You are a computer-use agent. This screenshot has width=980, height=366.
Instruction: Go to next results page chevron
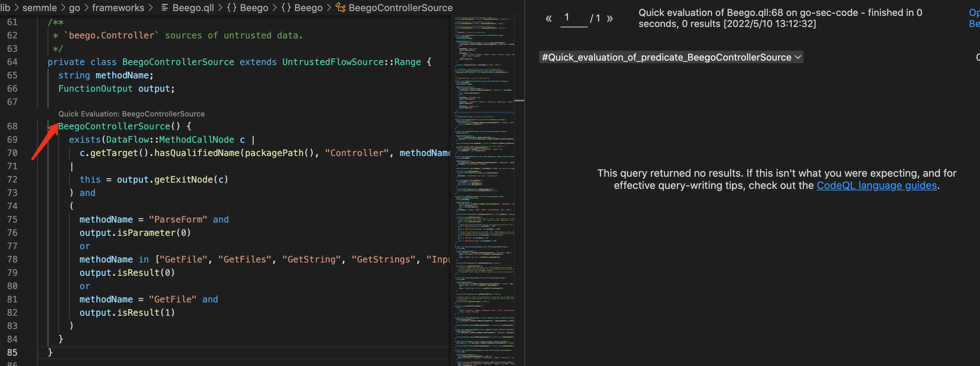coord(610,18)
